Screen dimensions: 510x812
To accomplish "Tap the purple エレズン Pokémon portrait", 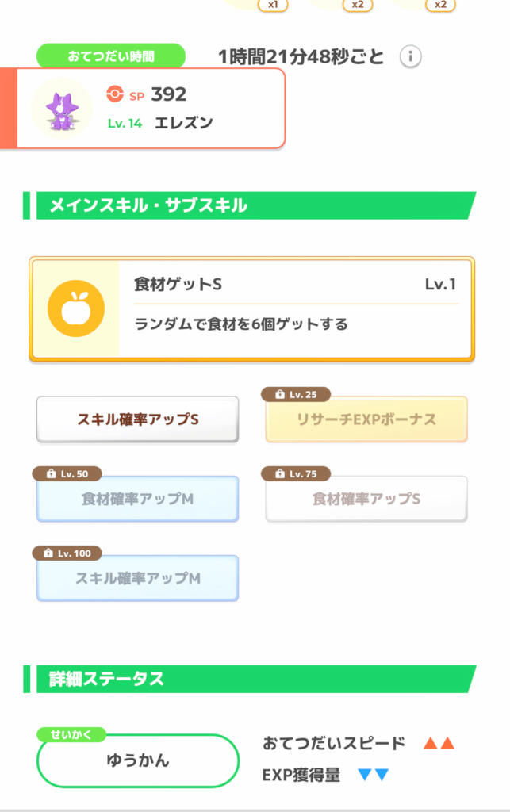I will tap(62, 108).
